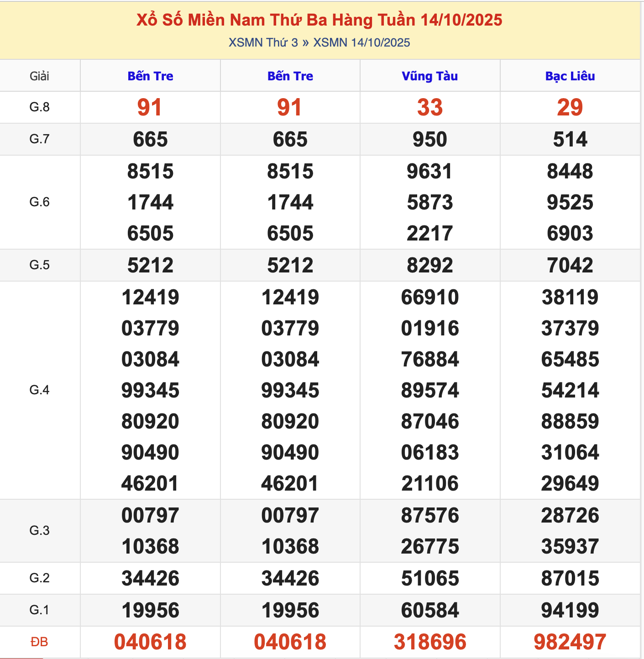Click the G.4 prize row label
This screenshot has height=659, width=644.
[40, 390]
